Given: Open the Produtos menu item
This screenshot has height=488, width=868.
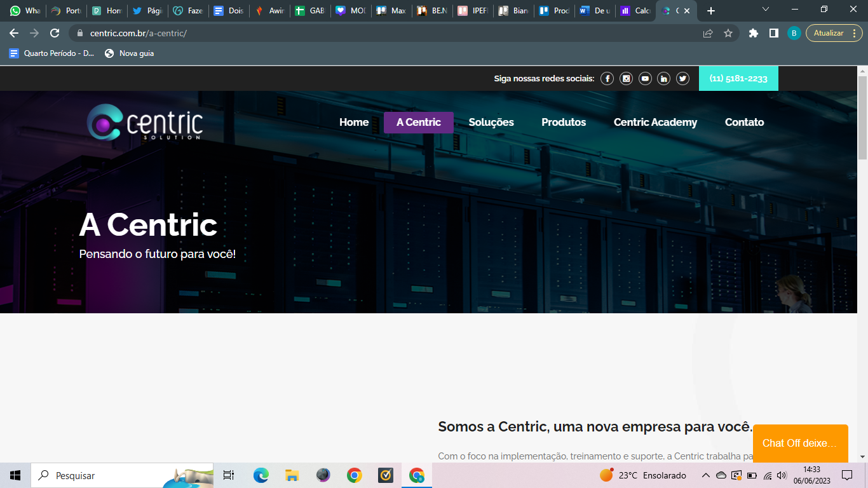Looking at the screenshot, I should pos(564,122).
